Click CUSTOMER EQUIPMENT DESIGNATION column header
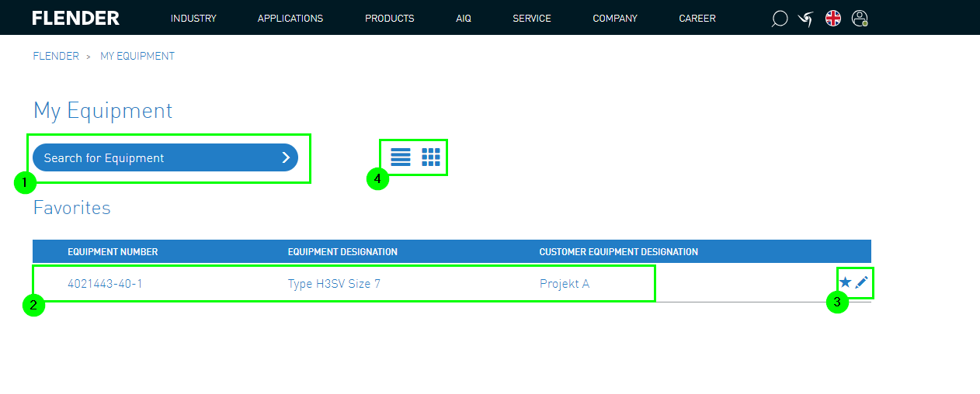The height and width of the screenshot is (394, 980). point(619,252)
